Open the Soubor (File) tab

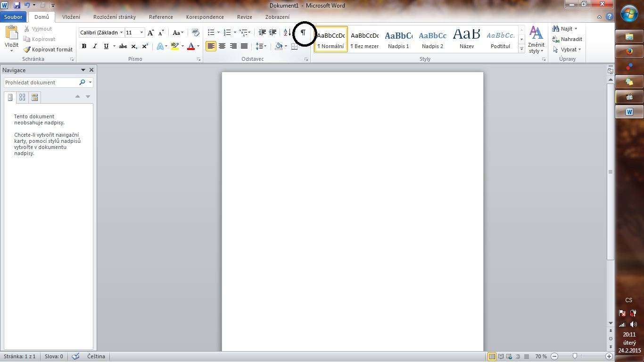coord(13,17)
